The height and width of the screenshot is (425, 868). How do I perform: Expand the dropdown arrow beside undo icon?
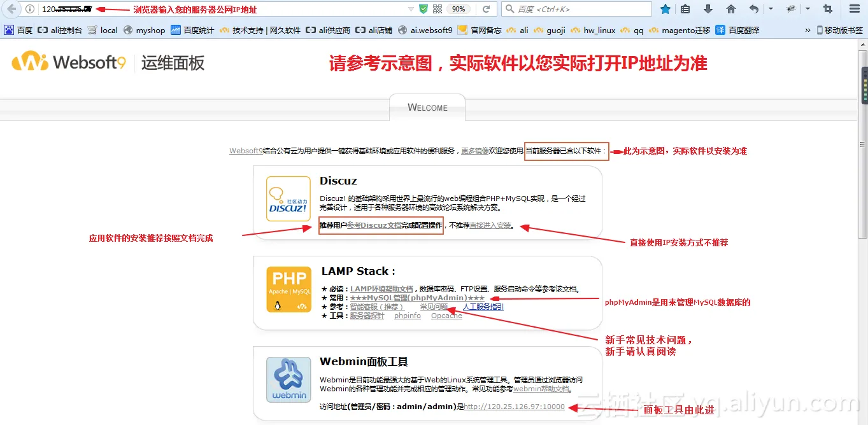click(x=771, y=9)
